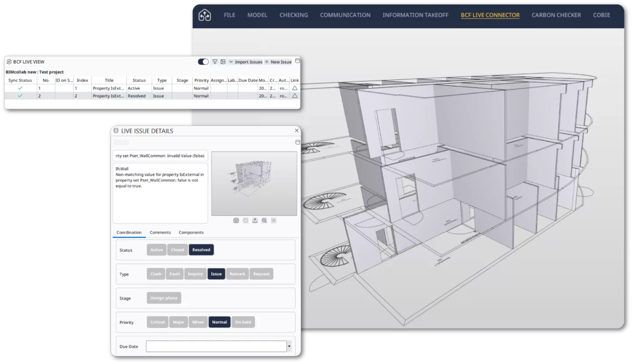Select the Clash type option

pyautogui.click(x=156, y=274)
